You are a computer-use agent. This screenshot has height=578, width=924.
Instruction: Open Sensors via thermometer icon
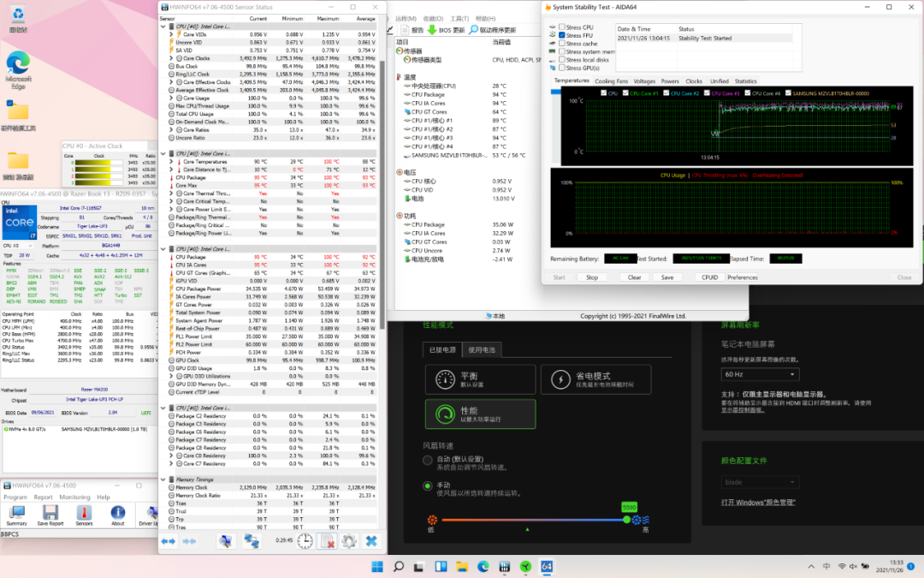[x=84, y=513]
